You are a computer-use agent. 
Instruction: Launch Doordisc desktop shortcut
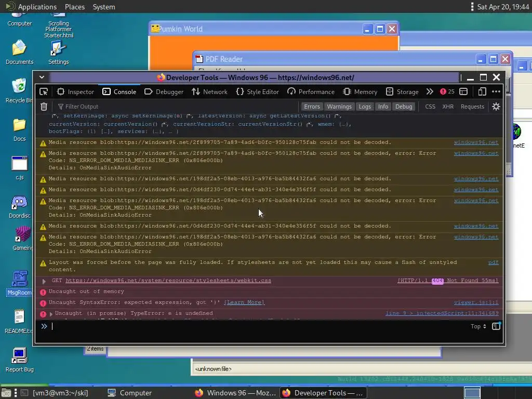[19, 207]
